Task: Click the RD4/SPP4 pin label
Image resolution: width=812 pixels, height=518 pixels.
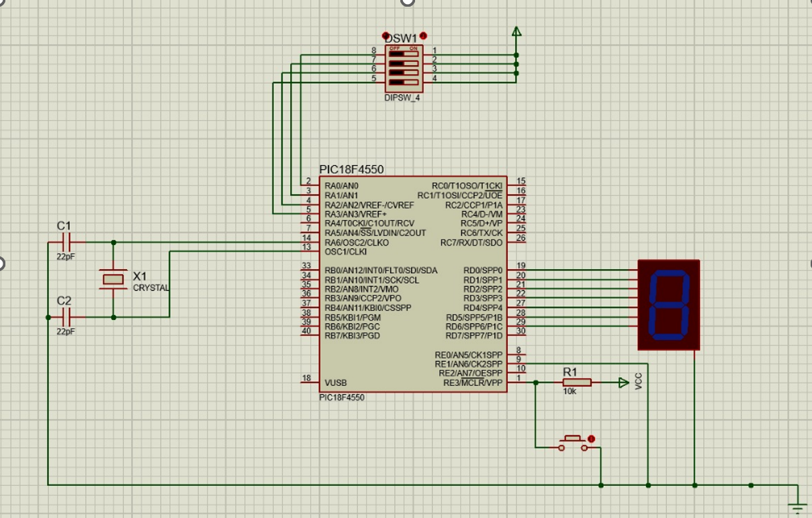Action: (483, 307)
